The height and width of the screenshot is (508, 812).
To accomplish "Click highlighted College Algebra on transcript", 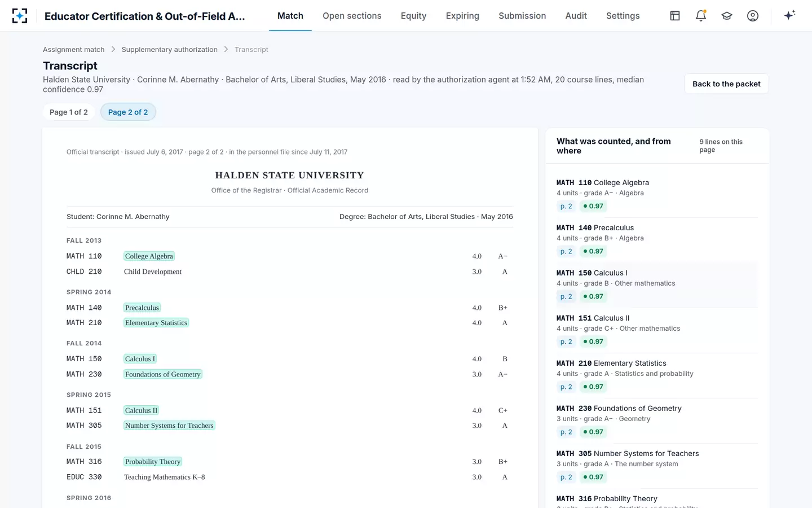I will point(149,256).
